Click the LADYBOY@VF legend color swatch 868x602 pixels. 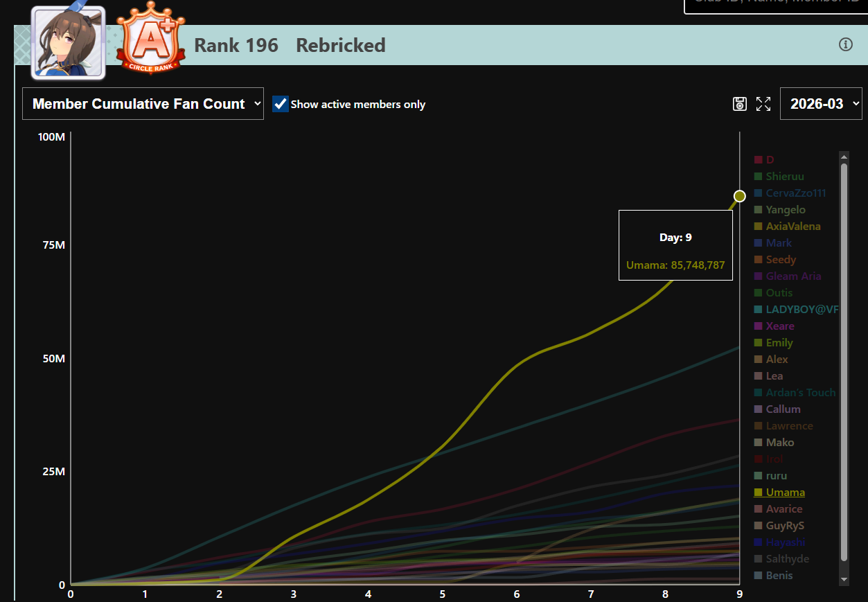pyautogui.click(x=759, y=310)
